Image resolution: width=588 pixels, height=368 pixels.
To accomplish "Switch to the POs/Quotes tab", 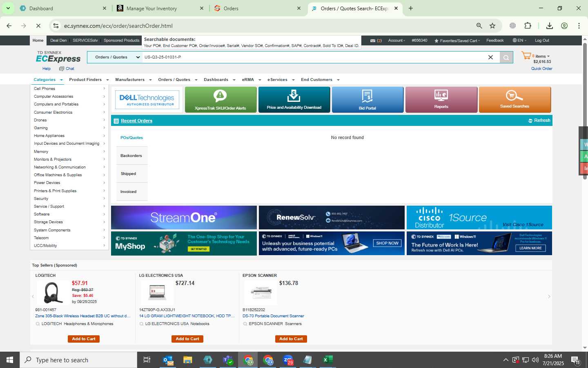I will (x=131, y=138).
